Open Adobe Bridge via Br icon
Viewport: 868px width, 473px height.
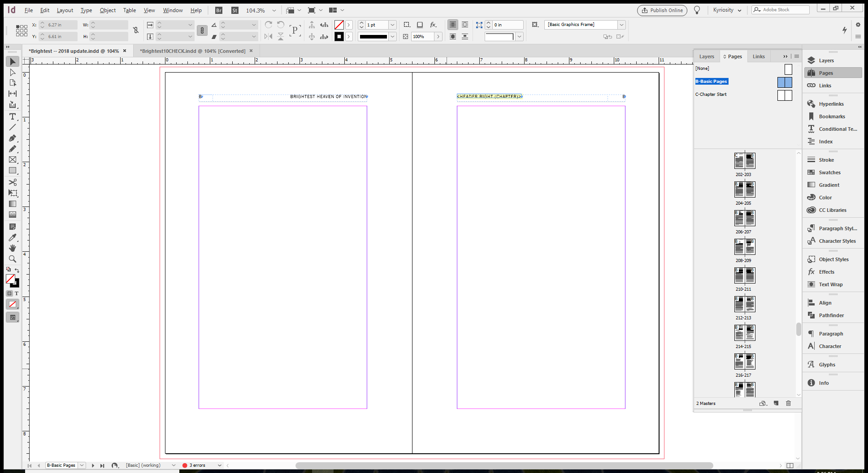pyautogui.click(x=219, y=10)
